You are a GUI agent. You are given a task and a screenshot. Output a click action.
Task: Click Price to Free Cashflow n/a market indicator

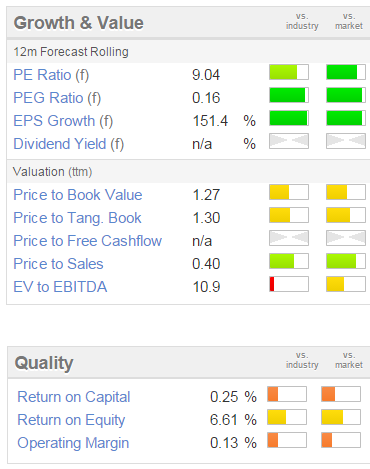tap(346, 238)
